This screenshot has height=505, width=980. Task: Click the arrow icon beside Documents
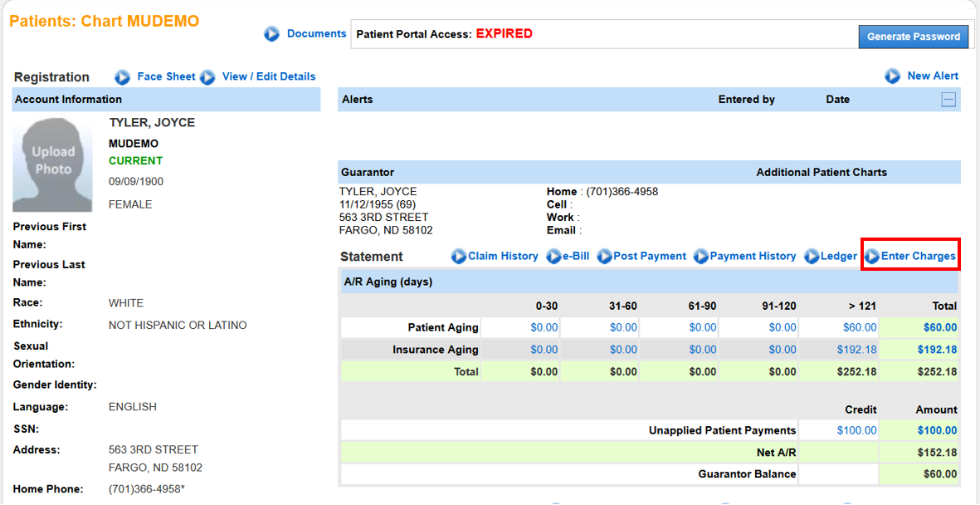pos(272,34)
